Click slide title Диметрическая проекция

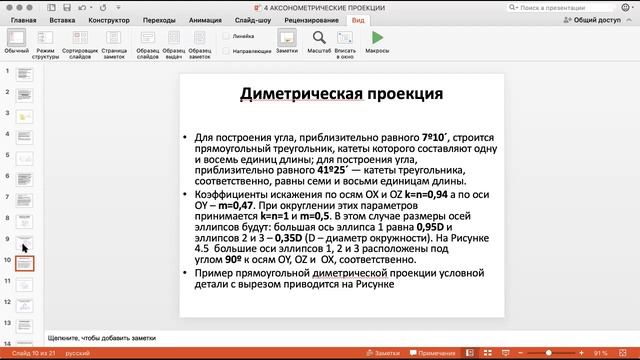(x=342, y=94)
